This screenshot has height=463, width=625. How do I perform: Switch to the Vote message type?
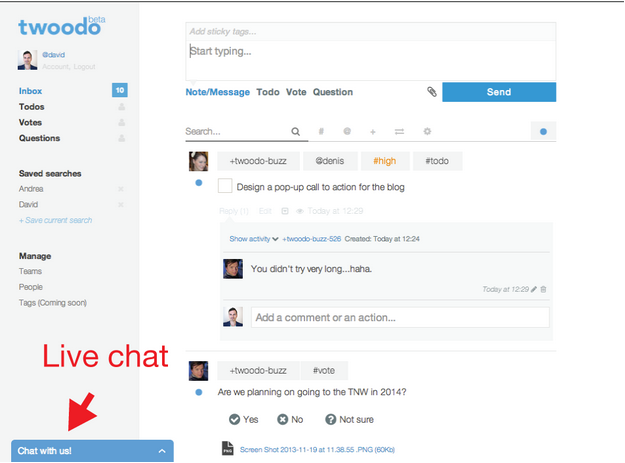(x=296, y=92)
